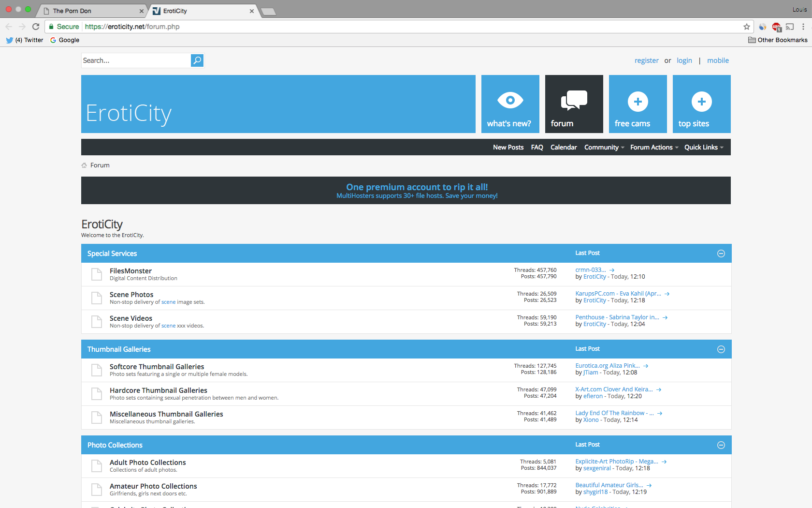The image size is (812, 508).
Task: Click the scene link in Scene Videos description
Action: click(x=169, y=326)
